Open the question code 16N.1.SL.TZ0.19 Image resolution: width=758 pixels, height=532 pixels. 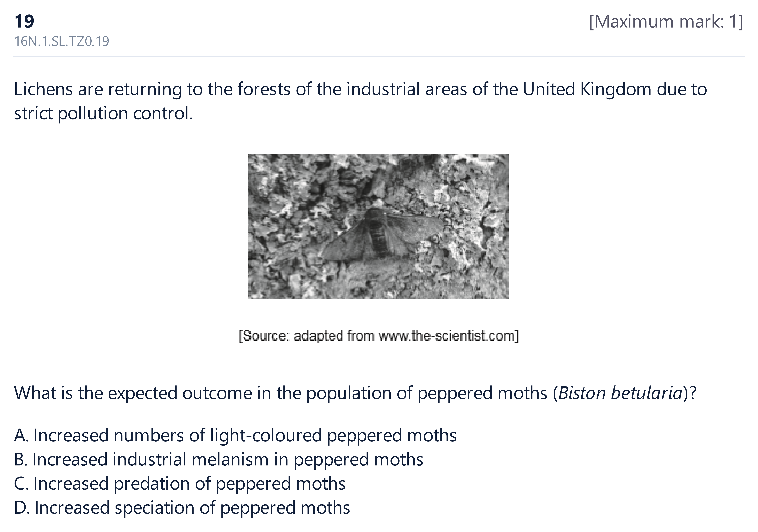pos(62,41)
